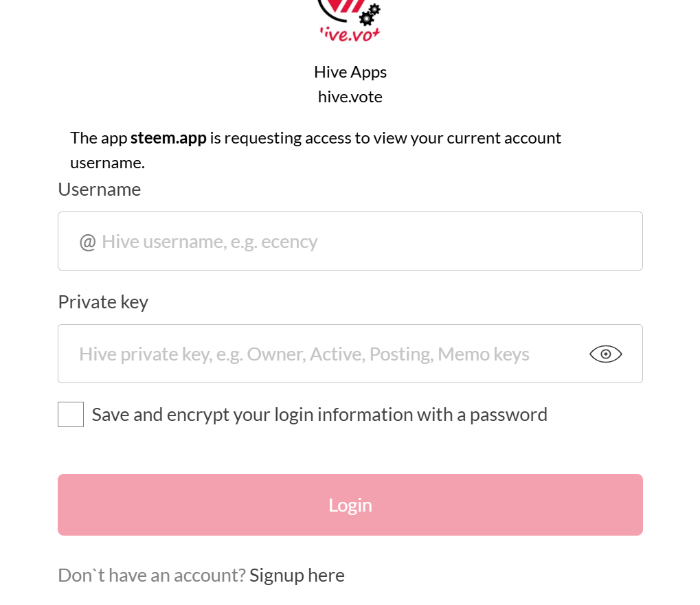700x605 pixels.
Task: Click the access request message text
Action: point(315,150)
